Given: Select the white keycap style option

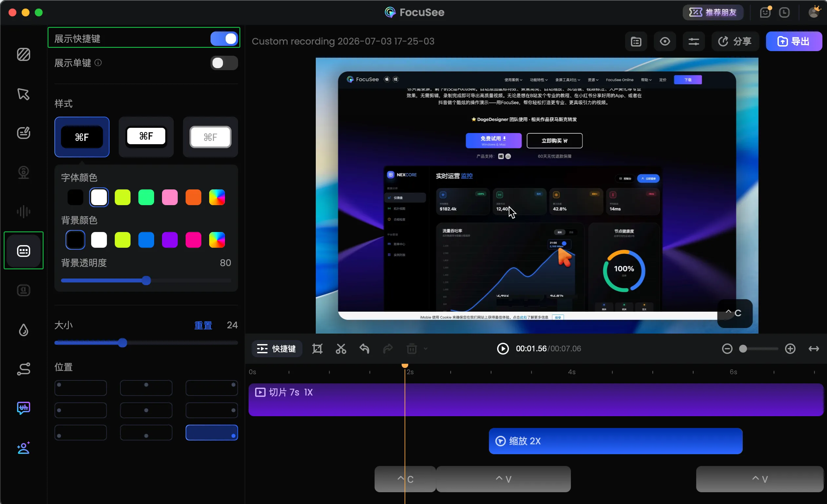Looking at the screenshot, I should pos(146,137).
